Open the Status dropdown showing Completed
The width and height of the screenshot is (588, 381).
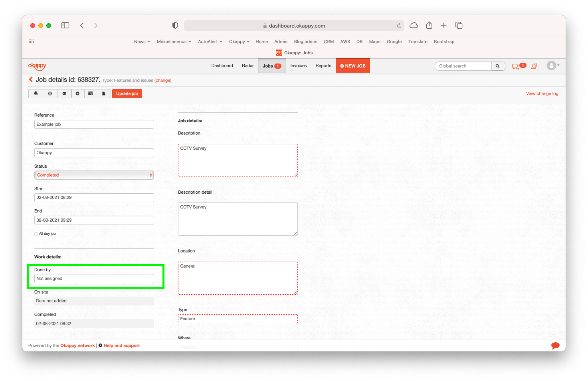[94, 175]
